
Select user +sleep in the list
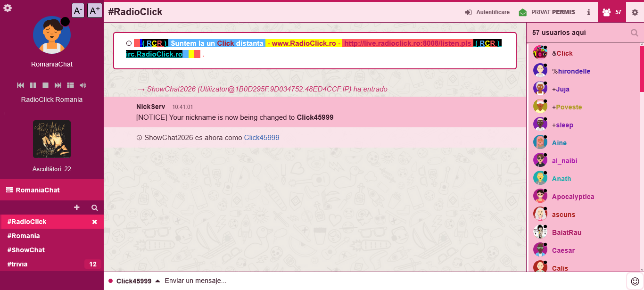[583, 125]
